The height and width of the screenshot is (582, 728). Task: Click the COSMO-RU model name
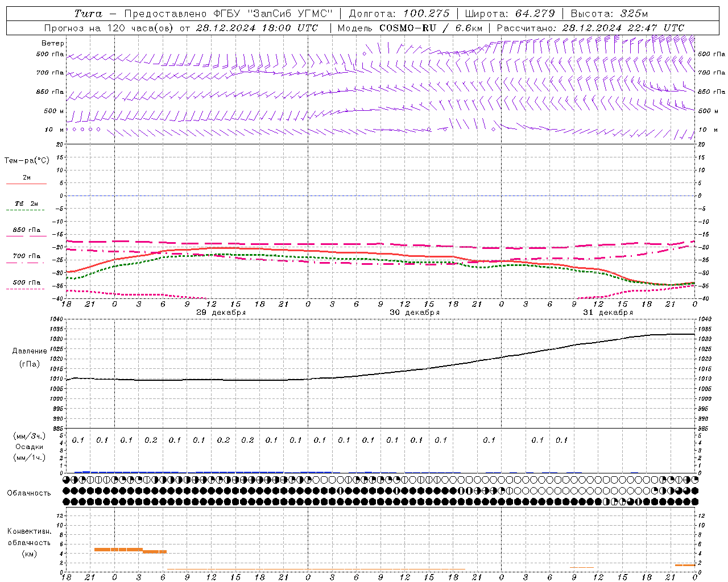point(407,28)
